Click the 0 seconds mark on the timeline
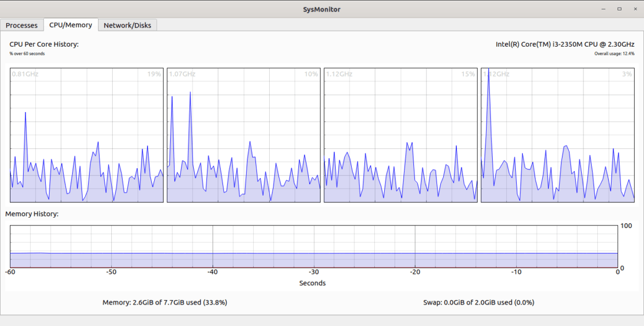The image size is (644, 326). [618, 272]
